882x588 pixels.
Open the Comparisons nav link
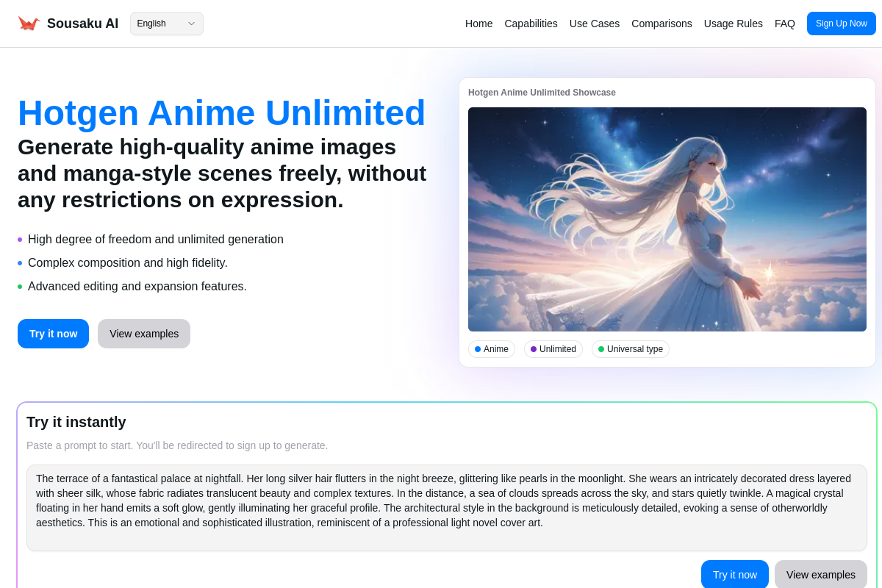661,24
